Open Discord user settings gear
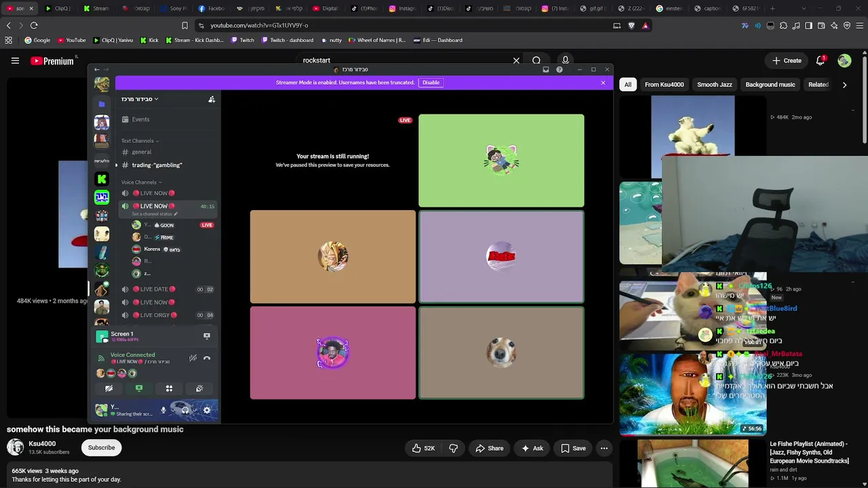Screen dimensions: 868x488 click(x=207, y=410)
